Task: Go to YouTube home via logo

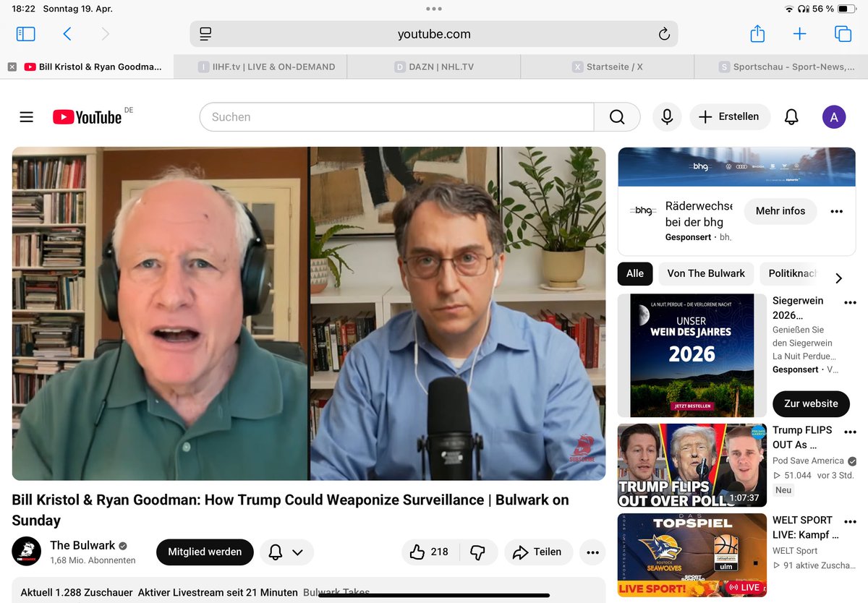Action: click(87, 117)
